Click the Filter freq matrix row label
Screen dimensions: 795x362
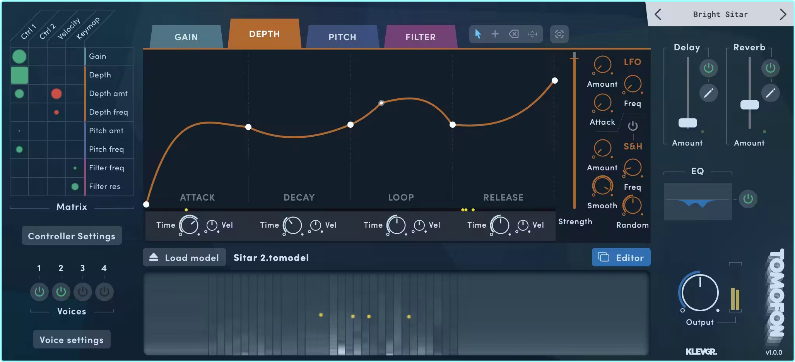coord(106,168)
